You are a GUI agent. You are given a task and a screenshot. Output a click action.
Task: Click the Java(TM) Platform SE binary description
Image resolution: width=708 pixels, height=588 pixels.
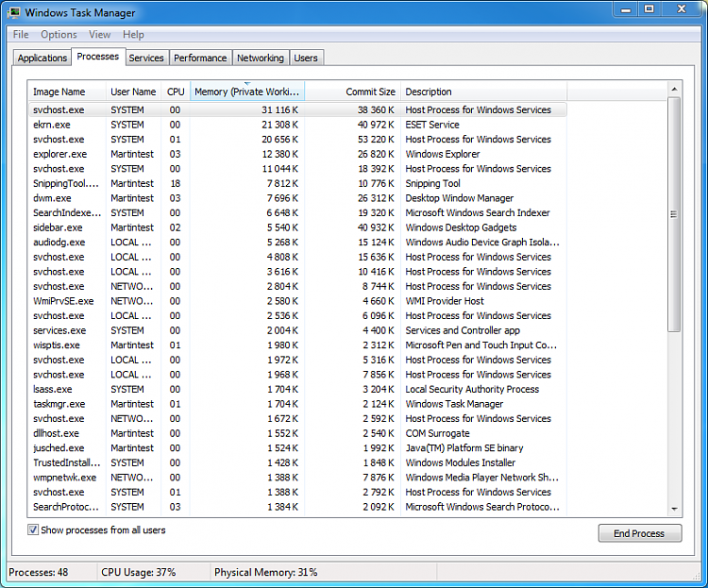(x=464, y=448)
